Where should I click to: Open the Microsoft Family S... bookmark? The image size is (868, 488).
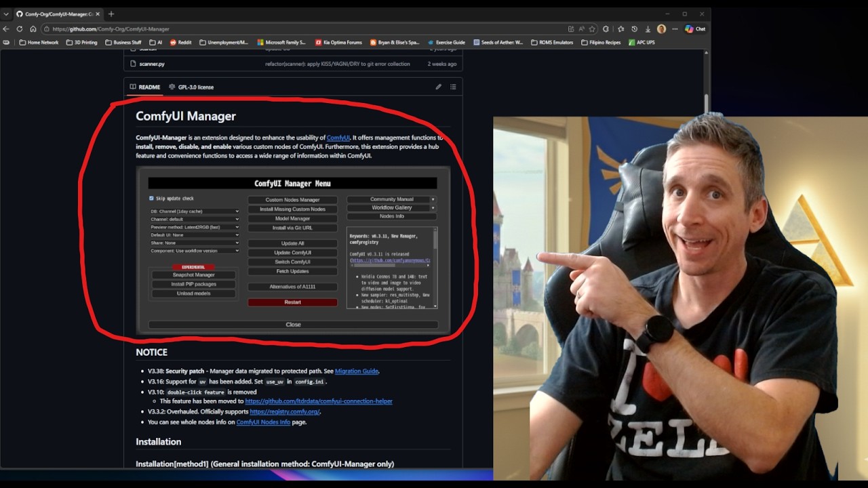(x=281, y=42)
